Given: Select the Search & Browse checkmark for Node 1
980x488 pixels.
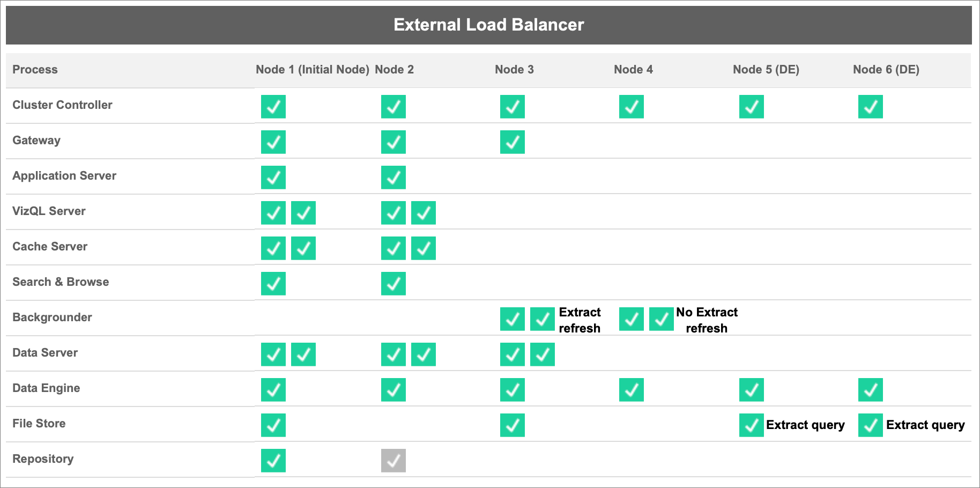Looking at the screenshot, I should [273, 284].
